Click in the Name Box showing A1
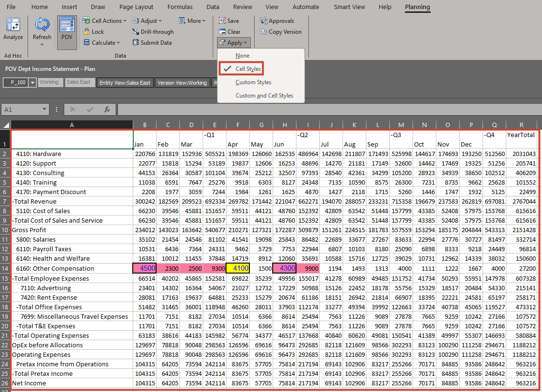This screenshot has width=542, height=392. [x=21, y=109]
